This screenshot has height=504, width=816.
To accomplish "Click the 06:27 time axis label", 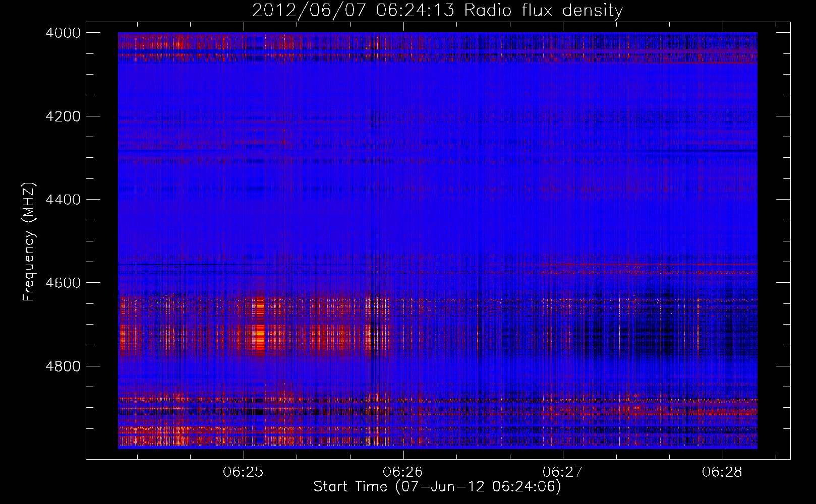I will point(562,472).
